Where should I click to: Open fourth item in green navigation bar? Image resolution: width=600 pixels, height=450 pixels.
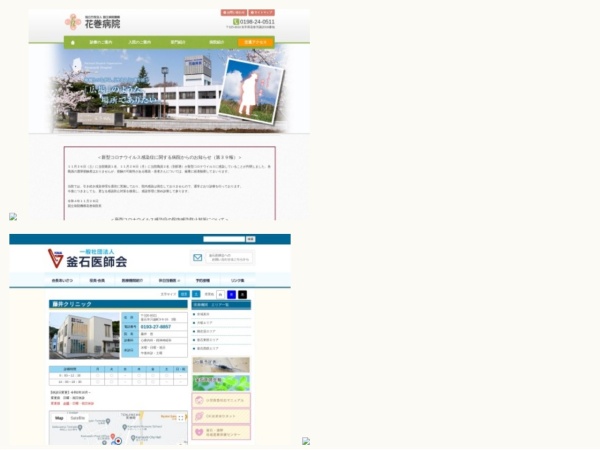click(178, 42)
